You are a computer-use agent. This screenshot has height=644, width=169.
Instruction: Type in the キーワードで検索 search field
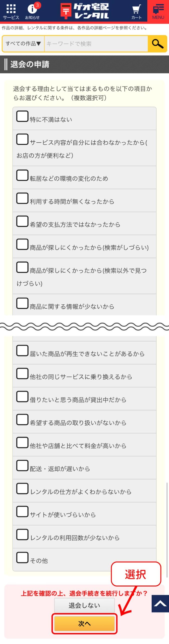pyautogui.click(x=96, y=44)
